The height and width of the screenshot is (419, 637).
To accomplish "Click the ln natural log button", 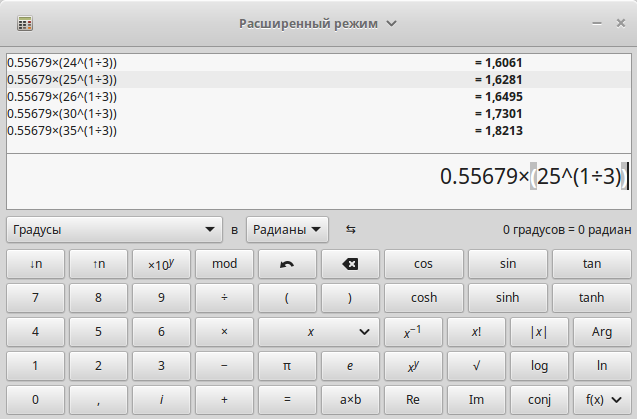I will 602,366.
